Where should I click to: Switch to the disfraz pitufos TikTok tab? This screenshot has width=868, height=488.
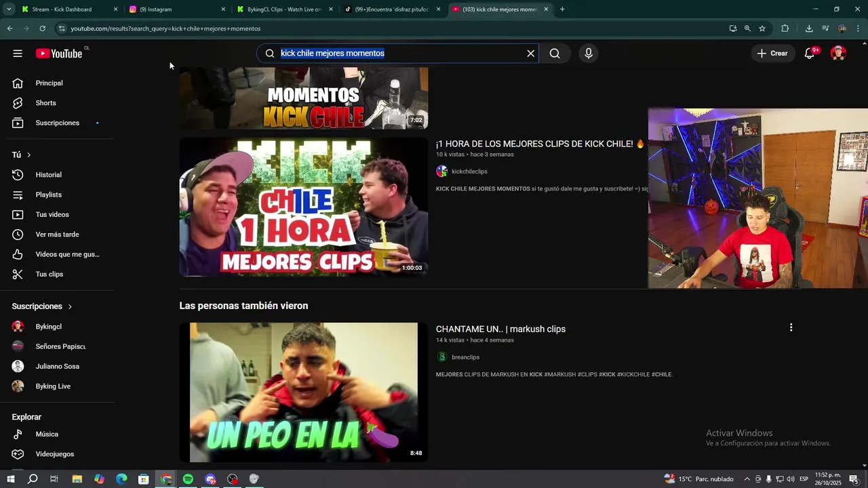[393, 9]
